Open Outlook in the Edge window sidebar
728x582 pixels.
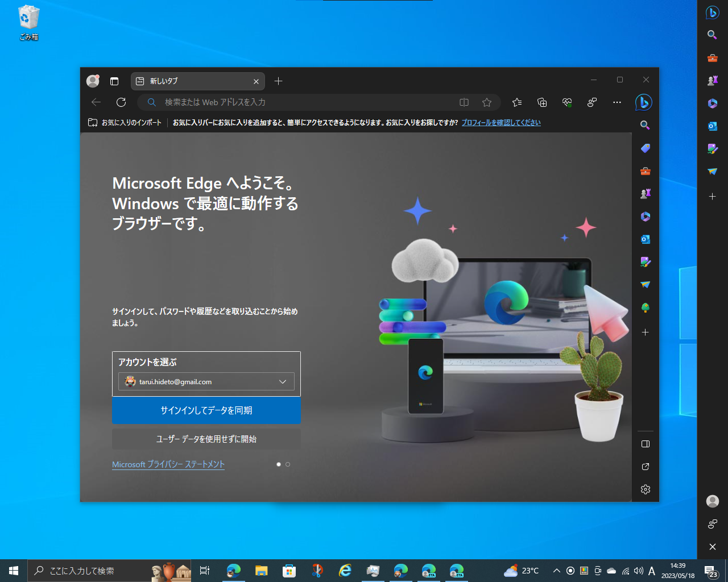click(645, 239)
